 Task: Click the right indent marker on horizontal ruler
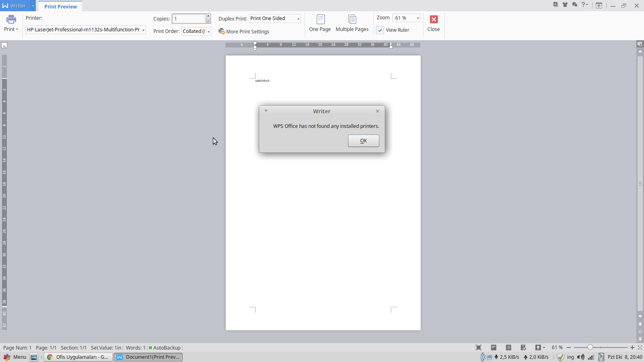point(391,46)
